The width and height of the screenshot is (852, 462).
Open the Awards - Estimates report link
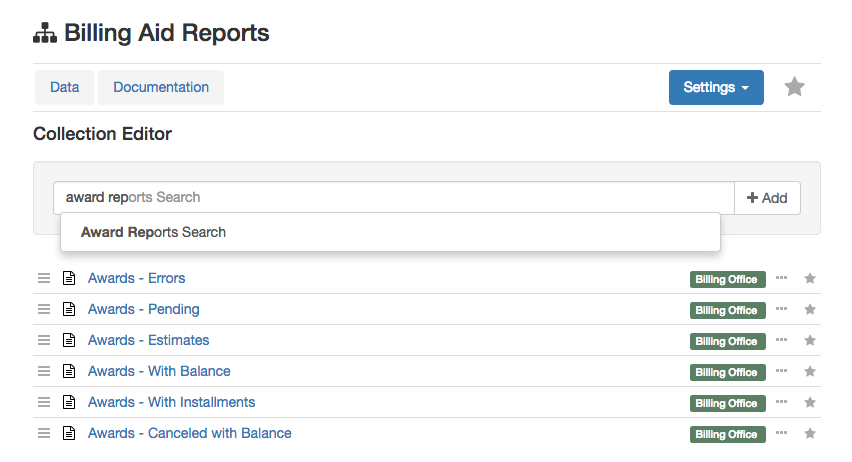[148, 340]
